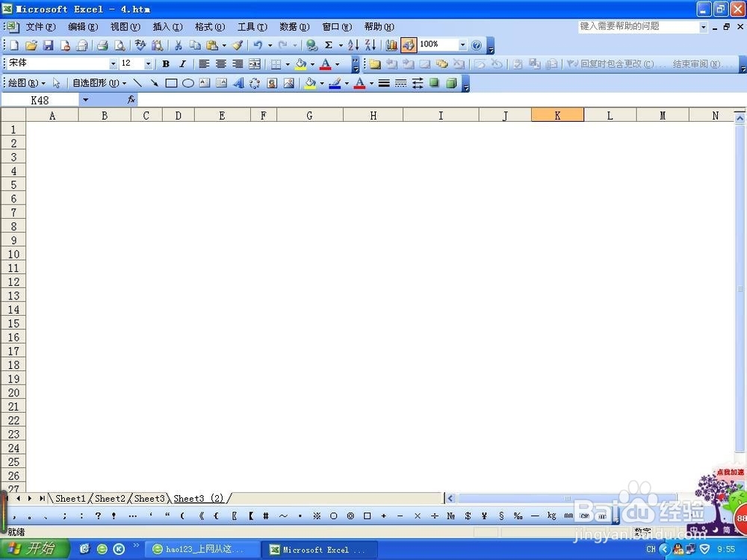Create a new blank workbook
Image resolution: width=747 pixels, height=560 pixels.
pos(14,46)
